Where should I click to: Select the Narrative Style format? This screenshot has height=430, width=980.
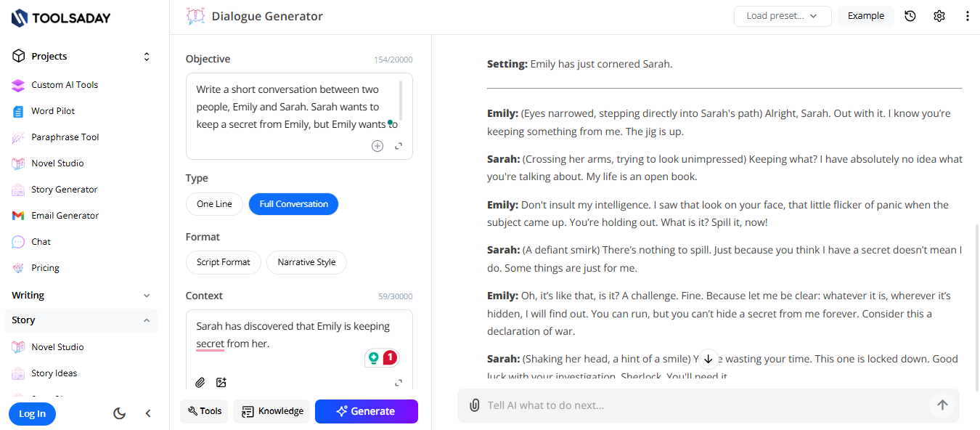(x=306, y=262)
